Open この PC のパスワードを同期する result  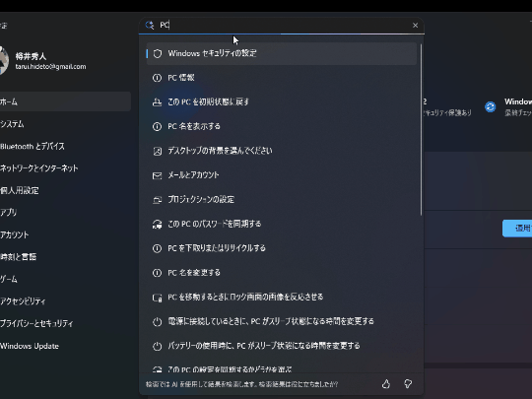tap(281, 225)
